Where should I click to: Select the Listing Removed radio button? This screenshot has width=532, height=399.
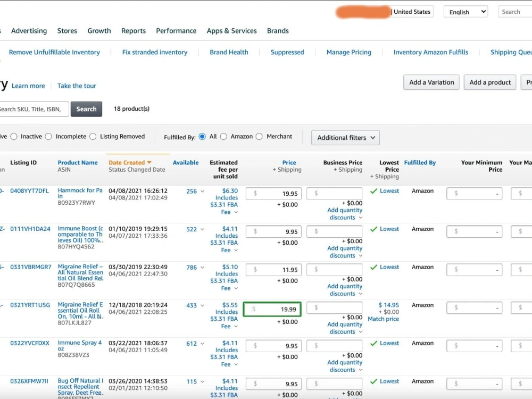[93, 136]
